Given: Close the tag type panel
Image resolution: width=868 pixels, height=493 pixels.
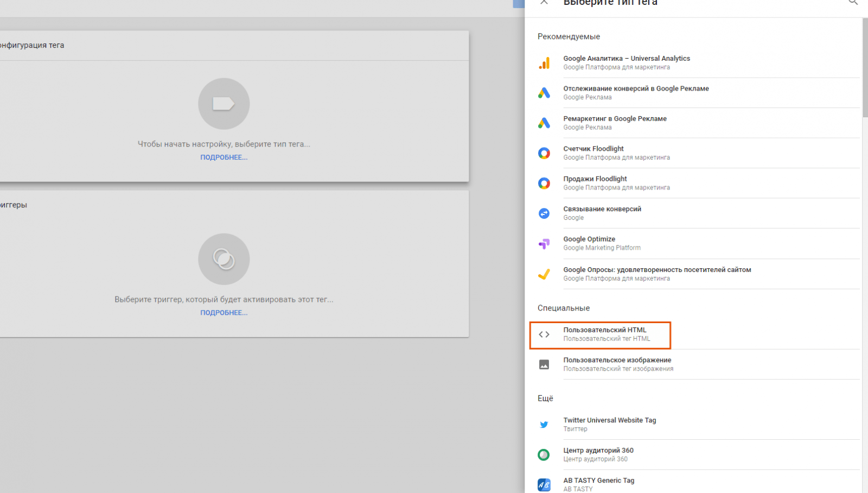Looking at the screenshot, I should click(544, 2).
